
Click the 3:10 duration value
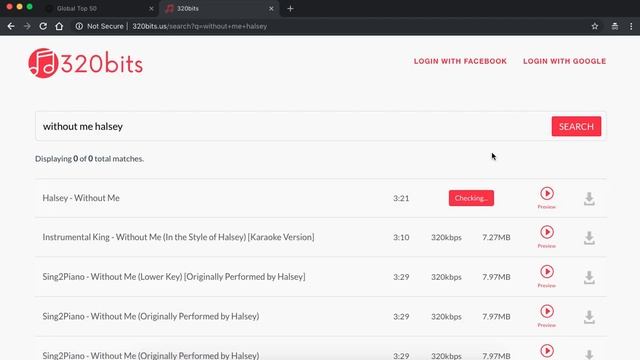click(401, 237)
